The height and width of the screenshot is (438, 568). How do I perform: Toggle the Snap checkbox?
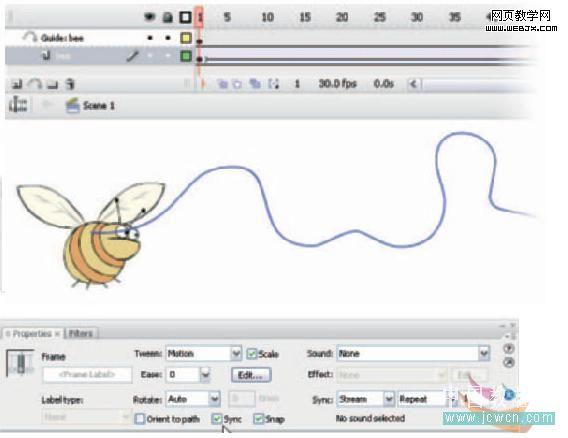pos(258,419)
